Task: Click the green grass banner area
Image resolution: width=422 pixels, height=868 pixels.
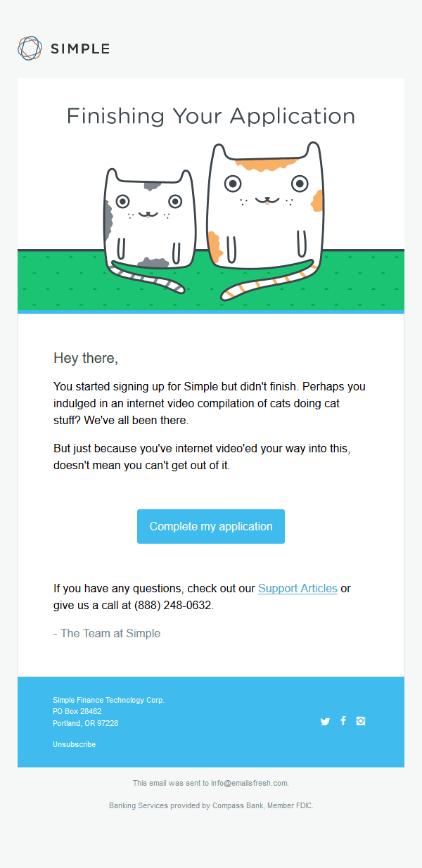Action: point(211,280)
